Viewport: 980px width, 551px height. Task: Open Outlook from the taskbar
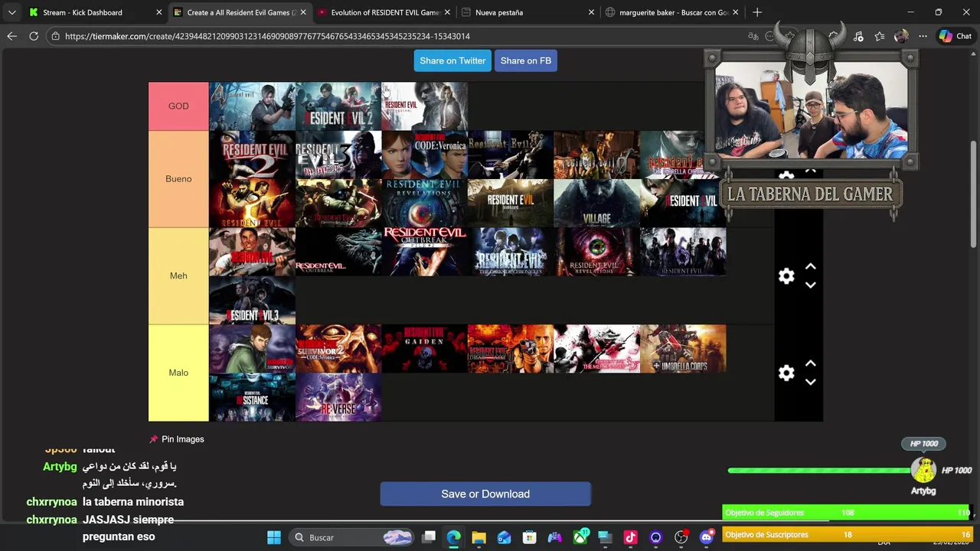coord(504,537)
